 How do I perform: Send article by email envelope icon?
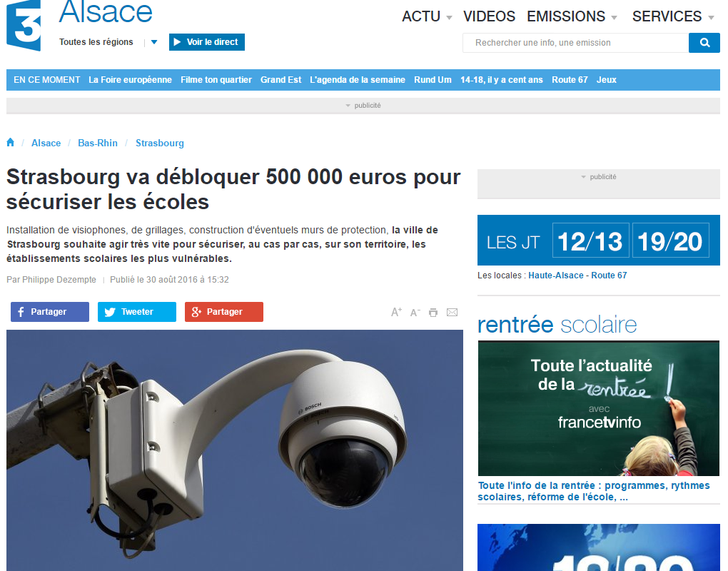(x=453, y=313)
